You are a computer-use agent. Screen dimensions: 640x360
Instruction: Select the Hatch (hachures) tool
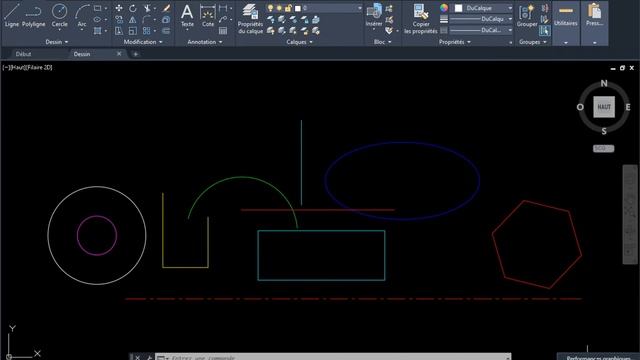click(98, 31)
